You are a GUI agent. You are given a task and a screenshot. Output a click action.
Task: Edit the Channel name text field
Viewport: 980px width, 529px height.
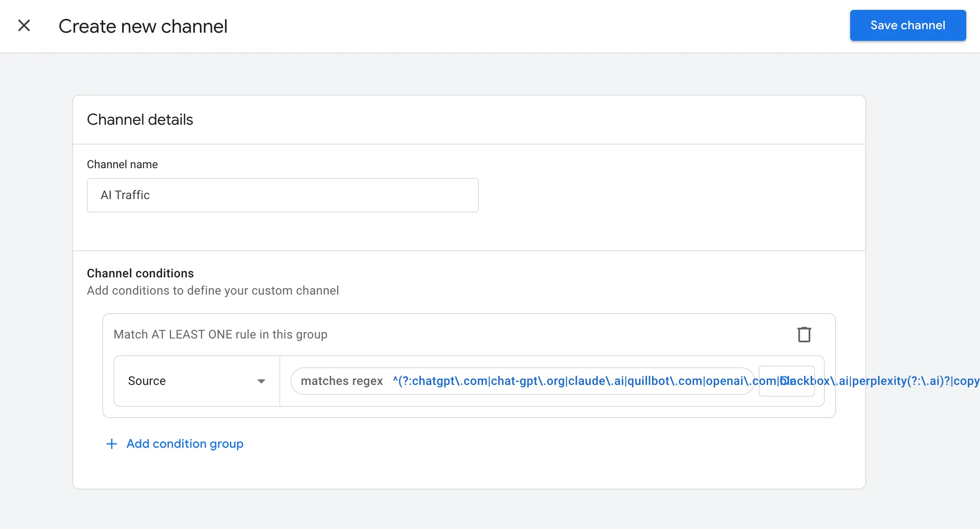[282, 195]
